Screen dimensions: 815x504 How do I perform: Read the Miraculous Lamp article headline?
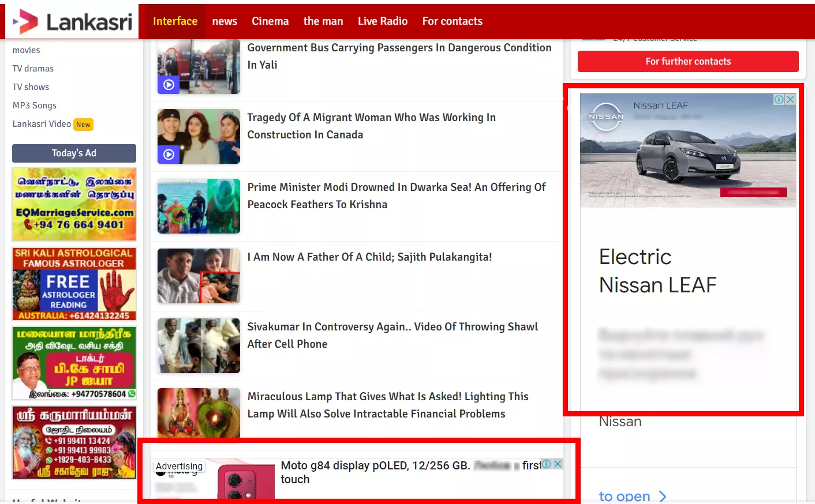388,405
